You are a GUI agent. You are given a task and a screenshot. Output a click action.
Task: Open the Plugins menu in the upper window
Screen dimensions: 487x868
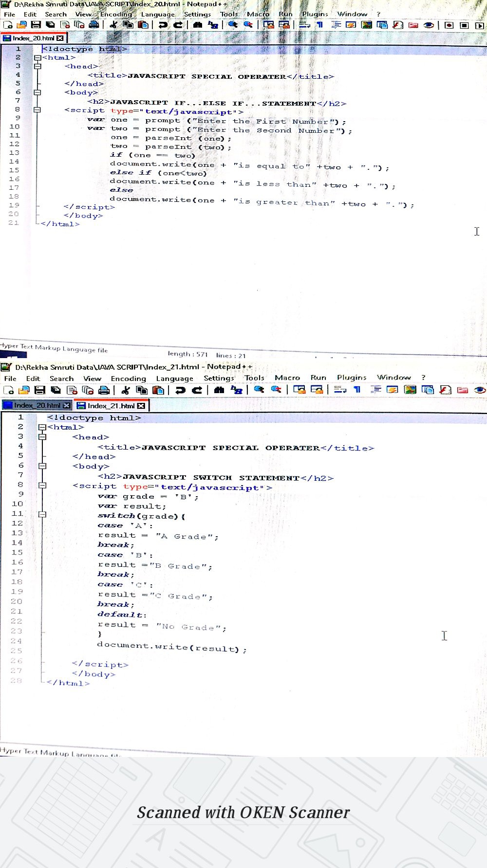coord(315,14)
